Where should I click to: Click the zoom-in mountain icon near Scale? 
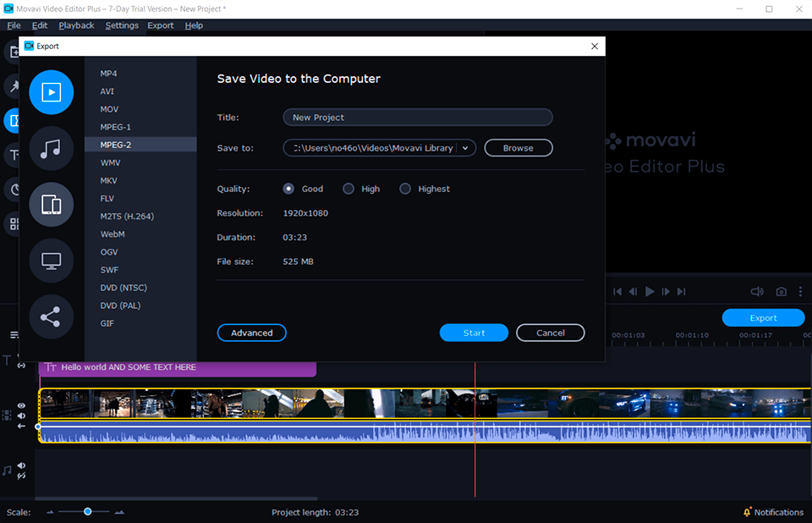[x=119, y=512]
